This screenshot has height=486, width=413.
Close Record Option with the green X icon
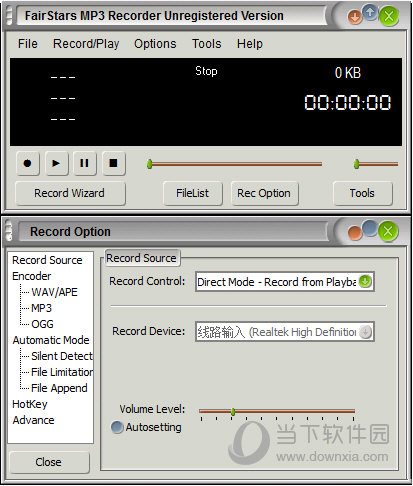(x=388, y=231)
